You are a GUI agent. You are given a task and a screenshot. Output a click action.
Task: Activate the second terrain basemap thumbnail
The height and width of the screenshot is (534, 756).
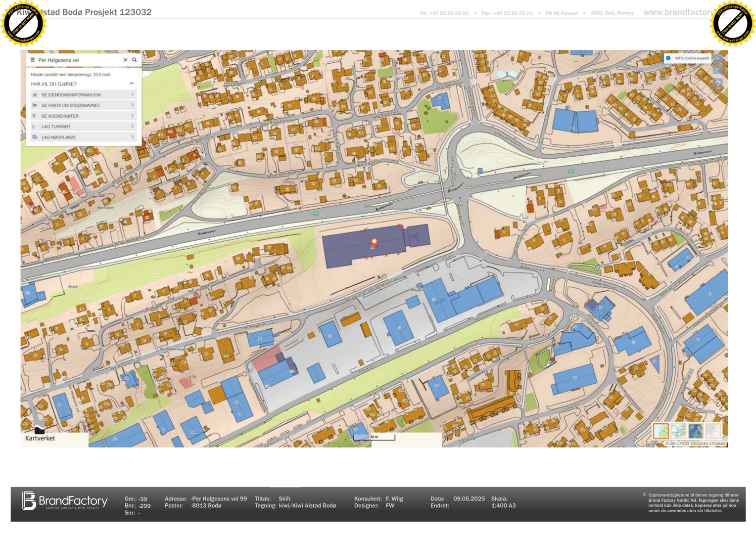click(x=678, y=431)
